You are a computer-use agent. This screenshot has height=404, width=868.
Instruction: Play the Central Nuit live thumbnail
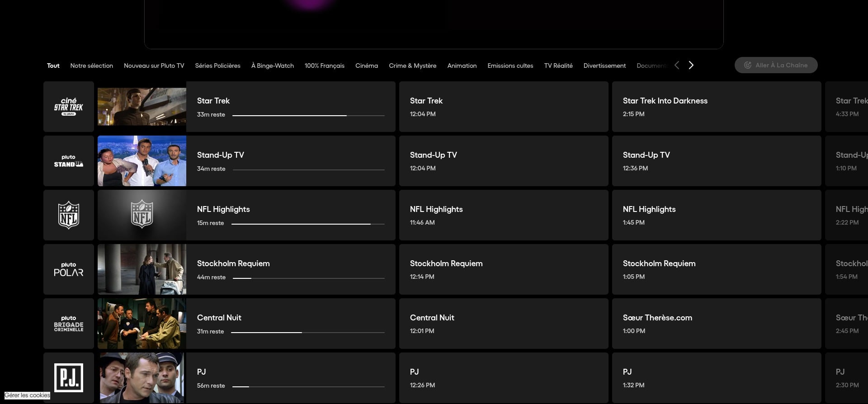tap(142, 324)
